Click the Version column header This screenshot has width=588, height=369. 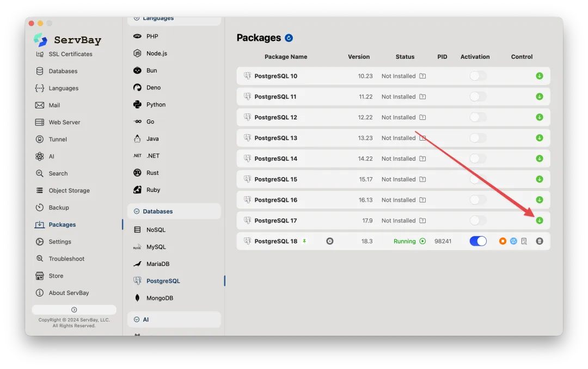358,57
